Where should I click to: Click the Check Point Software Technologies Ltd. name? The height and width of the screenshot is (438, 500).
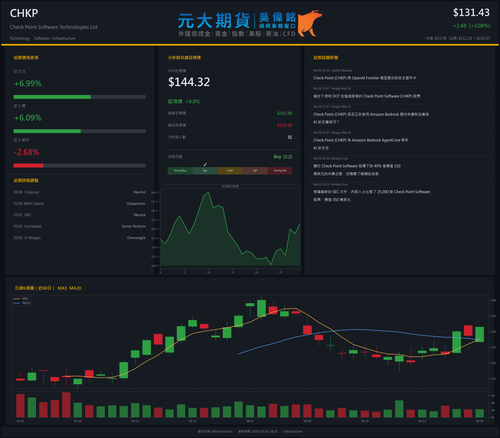point(54,27)
